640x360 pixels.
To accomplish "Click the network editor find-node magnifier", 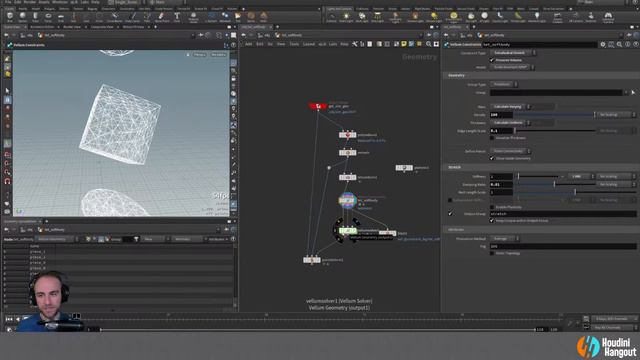I will tap(429, 44).
